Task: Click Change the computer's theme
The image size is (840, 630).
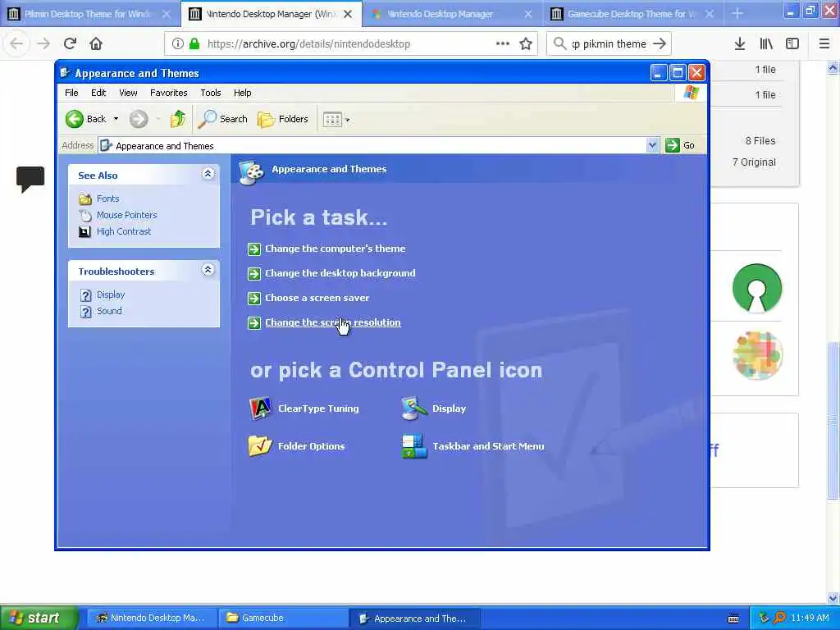Action: [336, 249]
